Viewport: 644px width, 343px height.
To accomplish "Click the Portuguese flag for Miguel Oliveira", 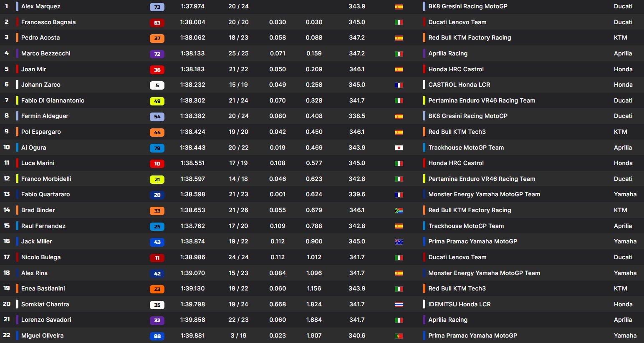I will click(399, 335).
